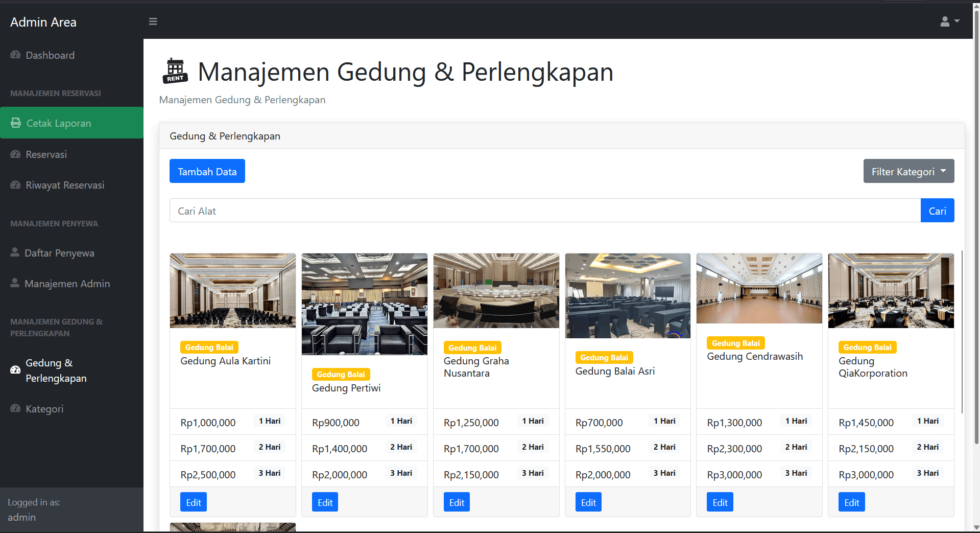This screenshot has width=980, height=533.
Task: Go to Reservasi page
Action: tap(71, 154)
